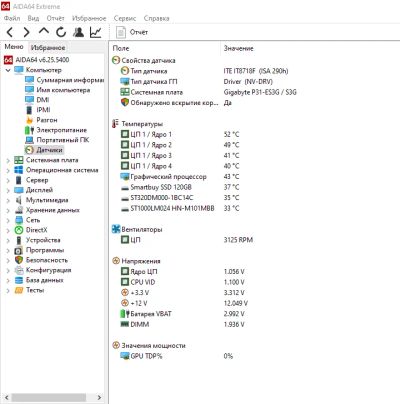Open the Избранное menu in menu bar
Viewport: 400px width, 404px height.
89,18
